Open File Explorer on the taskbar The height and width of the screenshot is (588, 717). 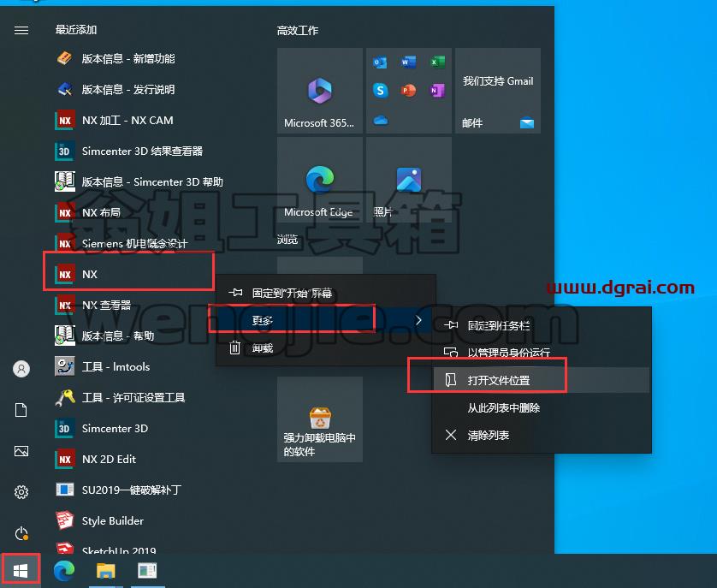[105, 571]
